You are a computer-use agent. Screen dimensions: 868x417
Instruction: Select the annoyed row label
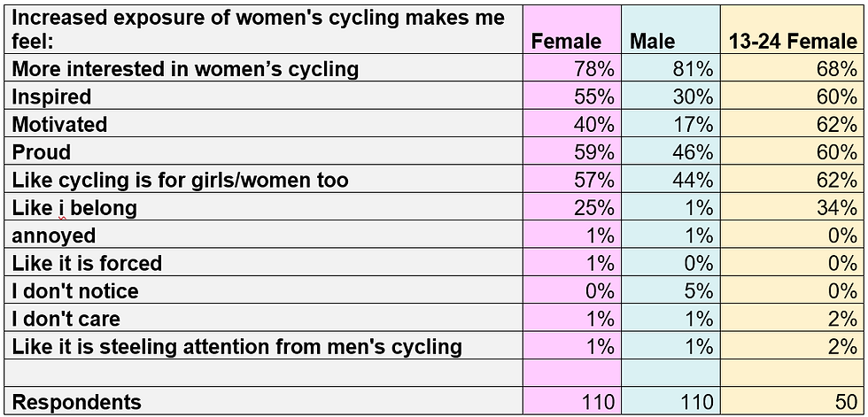[x=264, y=235]
